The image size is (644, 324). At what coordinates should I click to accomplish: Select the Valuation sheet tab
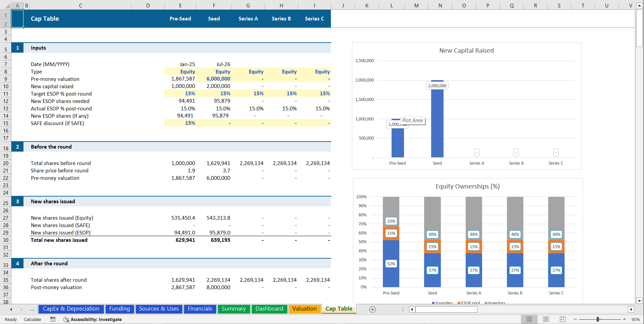(x=304, y=309)
